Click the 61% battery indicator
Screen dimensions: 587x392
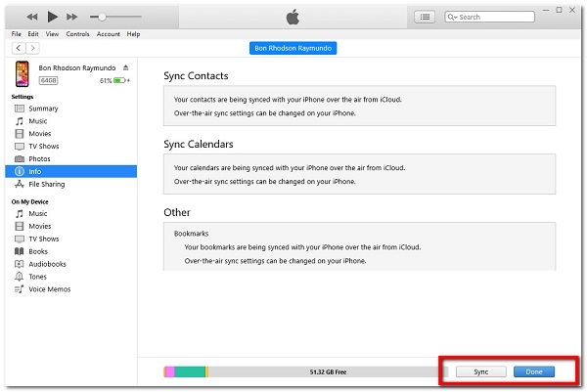[114, 80]
